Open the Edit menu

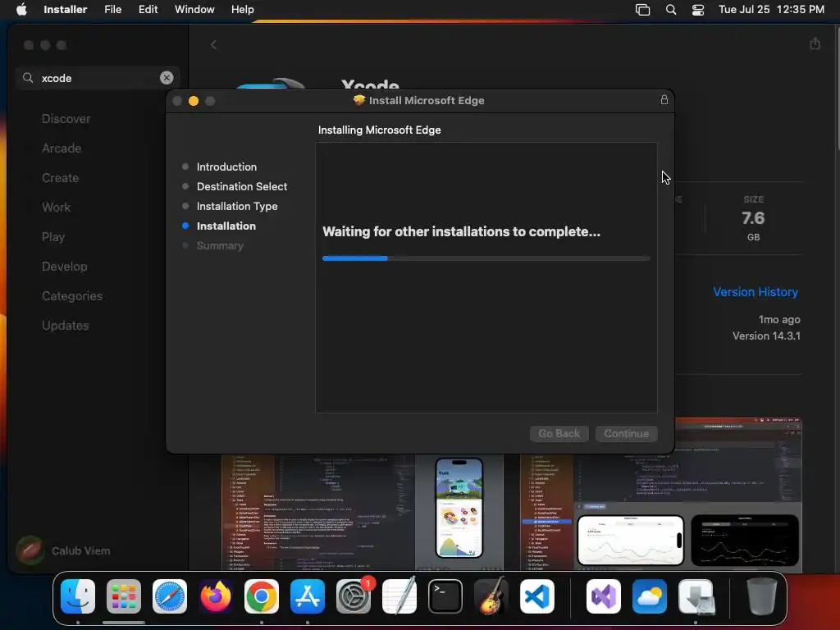(148, 10)
